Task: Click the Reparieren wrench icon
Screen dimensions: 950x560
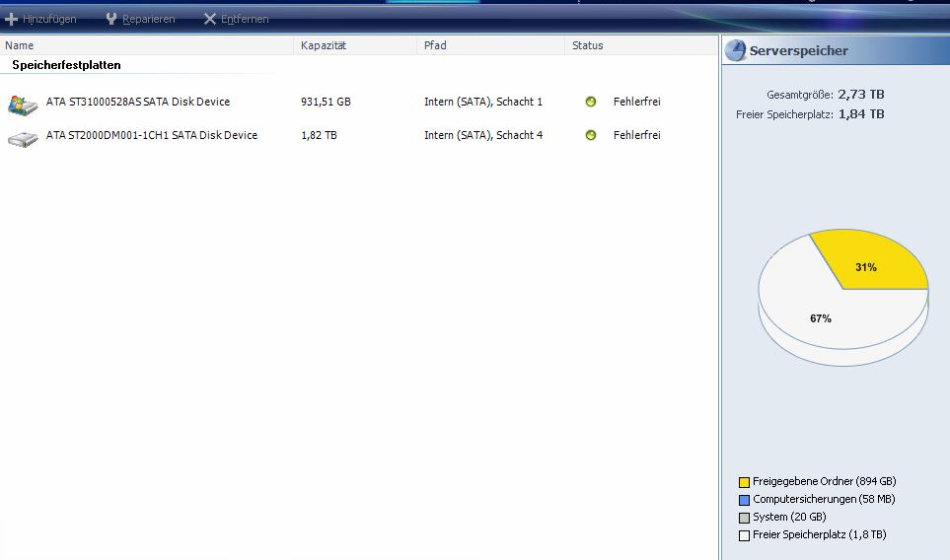Action: click(111, 19)
